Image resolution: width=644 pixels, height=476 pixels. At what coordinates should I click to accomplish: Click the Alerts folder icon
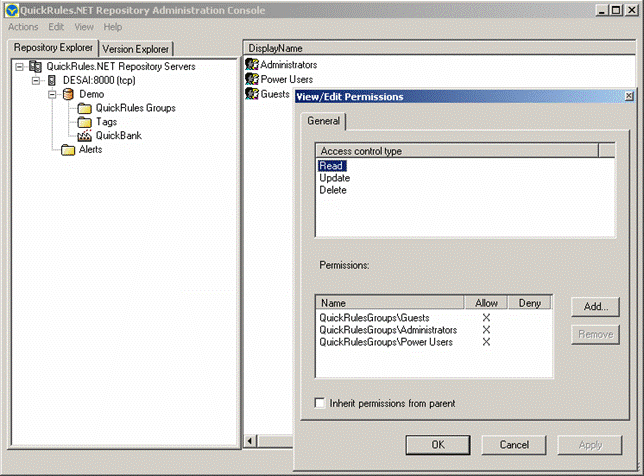(68, 150)
